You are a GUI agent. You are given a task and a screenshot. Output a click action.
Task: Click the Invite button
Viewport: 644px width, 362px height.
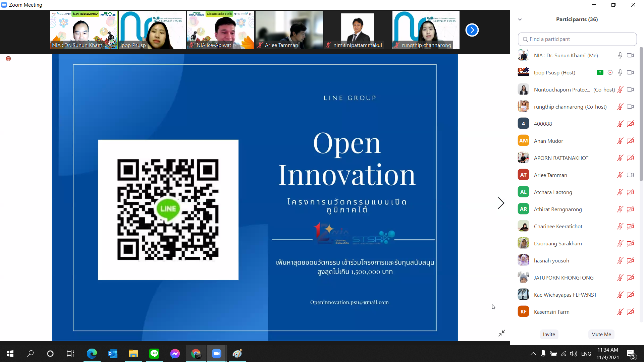[549, 334]
